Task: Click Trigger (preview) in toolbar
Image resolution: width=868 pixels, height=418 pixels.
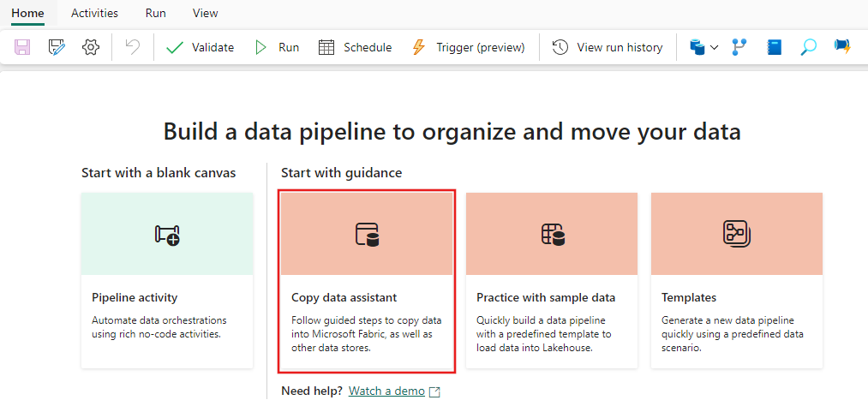Action: (469, 48)
